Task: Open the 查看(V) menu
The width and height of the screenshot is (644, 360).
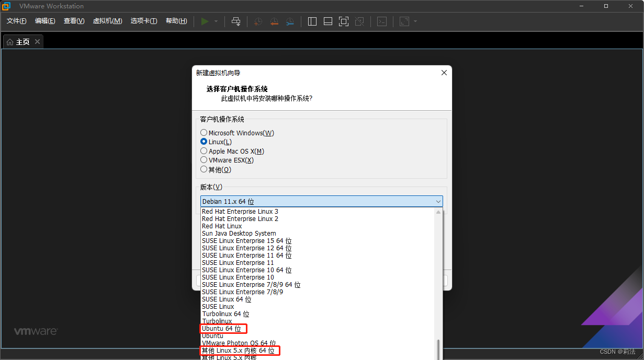Action: tap(74, 21)
